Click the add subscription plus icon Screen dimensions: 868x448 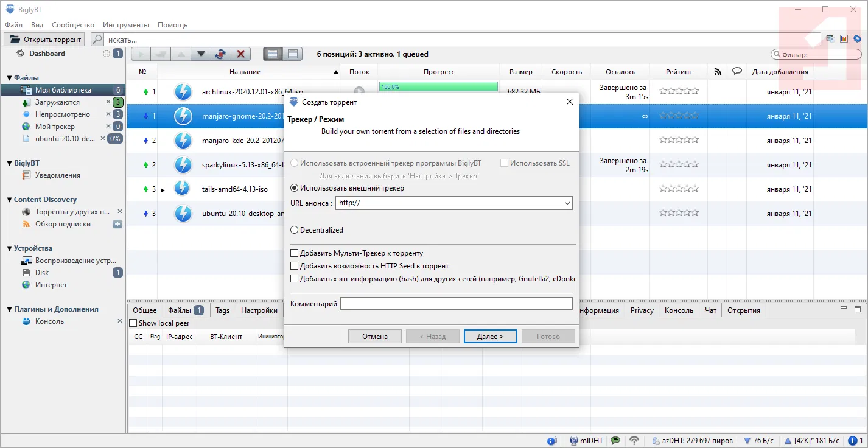(117, 224)
